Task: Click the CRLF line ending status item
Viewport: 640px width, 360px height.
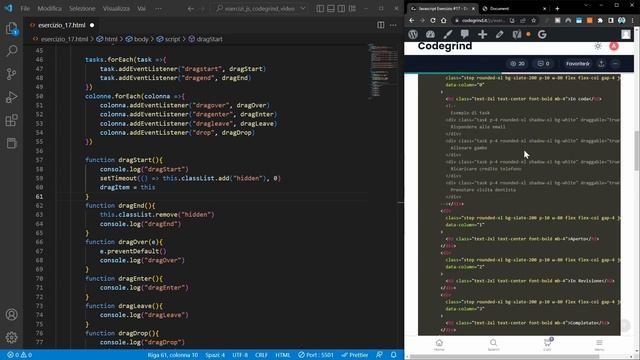Action: tap(261, 355)
